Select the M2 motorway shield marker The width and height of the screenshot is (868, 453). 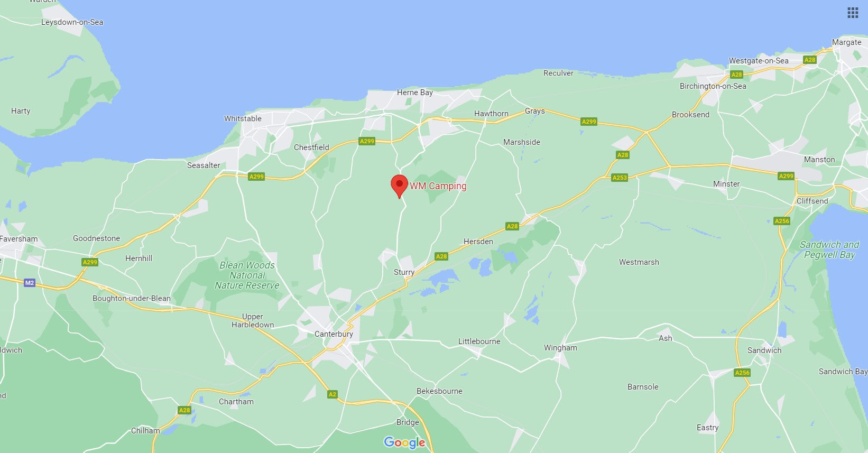30,283
